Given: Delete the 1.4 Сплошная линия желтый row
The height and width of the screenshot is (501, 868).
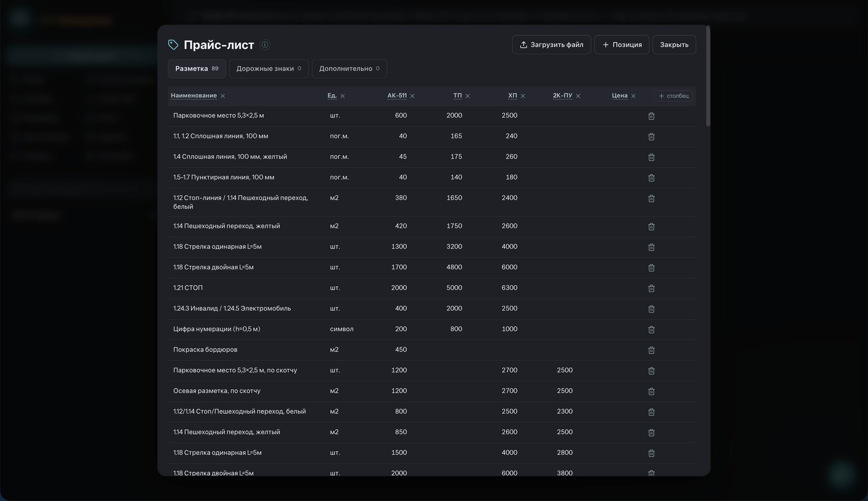Looking at the screenshot, I should tap(651, 157).
